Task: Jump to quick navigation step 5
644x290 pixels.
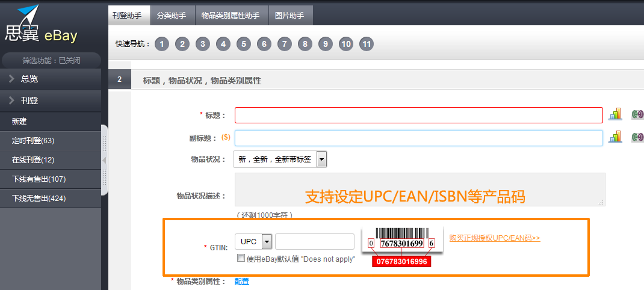Action: tap(244, 44)
